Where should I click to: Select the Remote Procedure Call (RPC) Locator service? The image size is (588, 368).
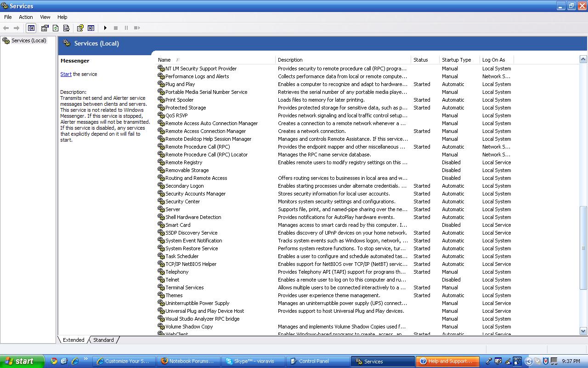click(206, 155)
